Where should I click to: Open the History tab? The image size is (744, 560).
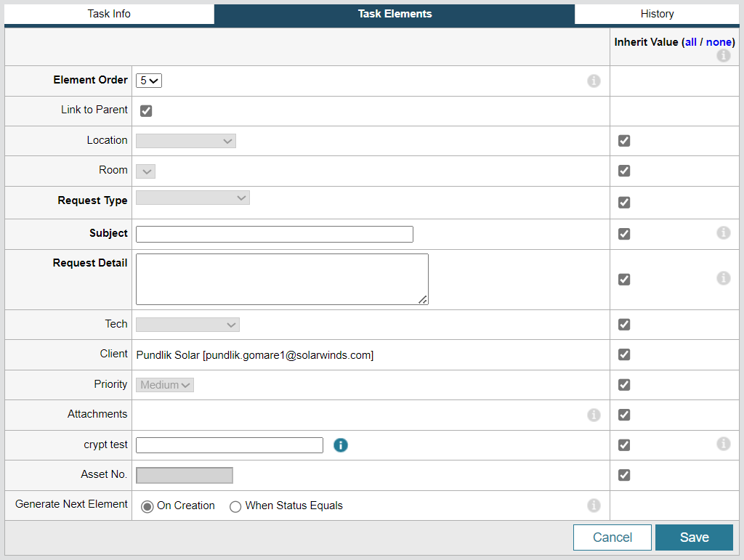657,14
